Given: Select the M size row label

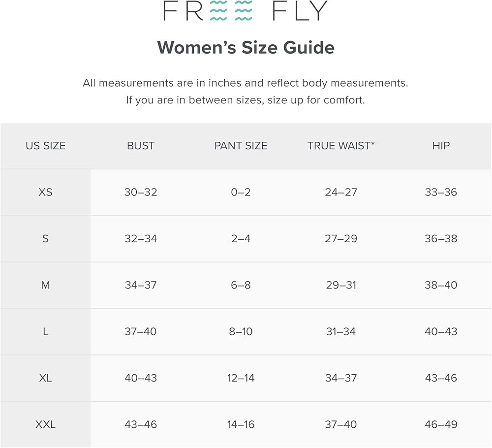Looking at the screenshot, I should point(45,285).
